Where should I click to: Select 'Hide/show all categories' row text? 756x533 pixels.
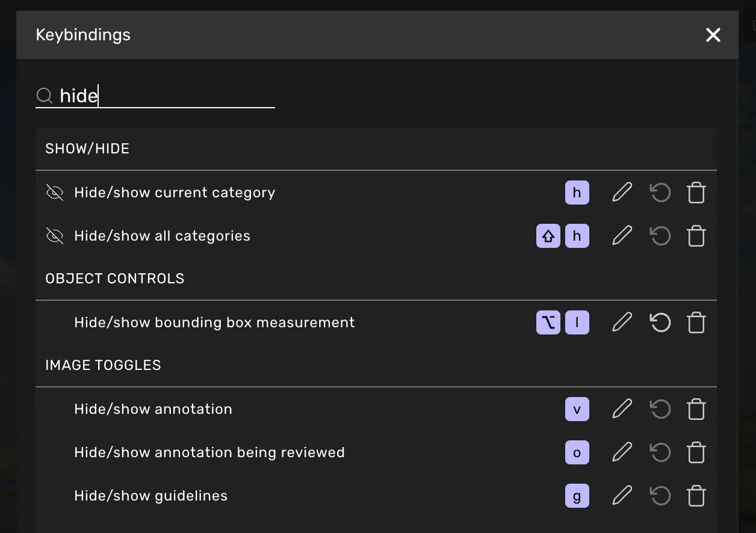[162, 236]
